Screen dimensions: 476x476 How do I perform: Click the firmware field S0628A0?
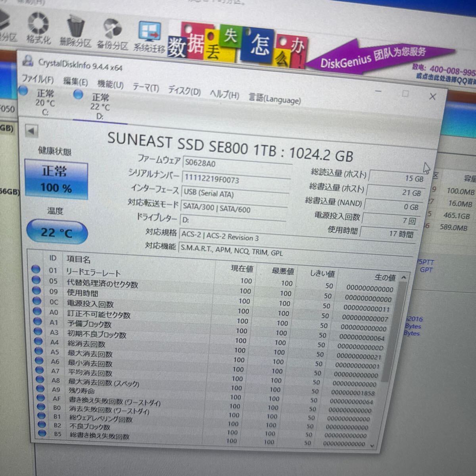click(237, 165)
